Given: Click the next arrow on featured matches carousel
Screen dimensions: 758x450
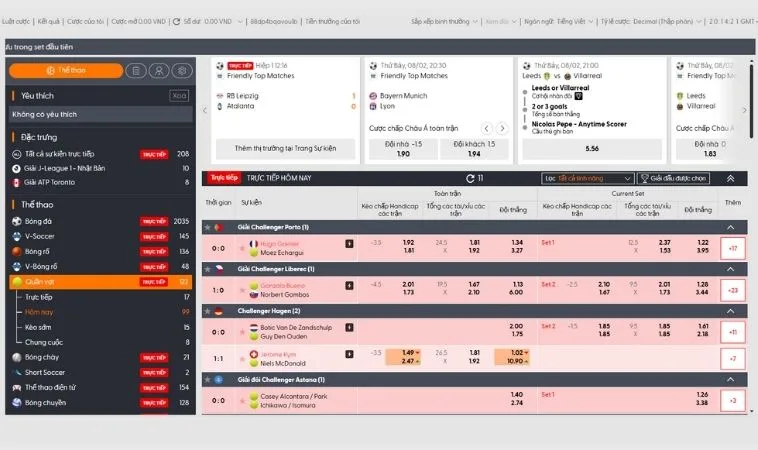Looking at the screenshot, I should [743, 110].
